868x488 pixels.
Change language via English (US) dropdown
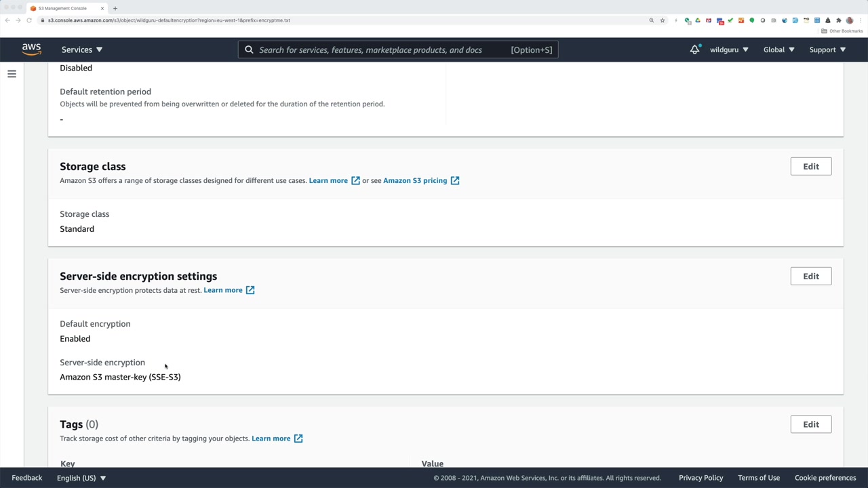pos(81,478)
